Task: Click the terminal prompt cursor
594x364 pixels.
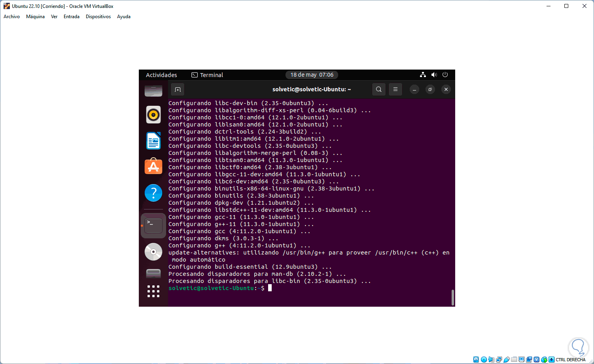Action: pyautogui.click(x=270, y=288)
